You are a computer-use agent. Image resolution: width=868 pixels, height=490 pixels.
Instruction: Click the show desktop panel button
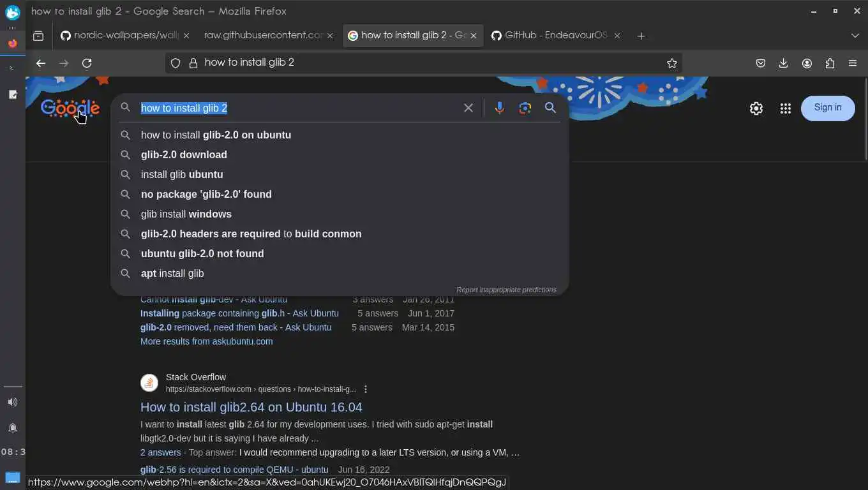click(x=13, y=478)
